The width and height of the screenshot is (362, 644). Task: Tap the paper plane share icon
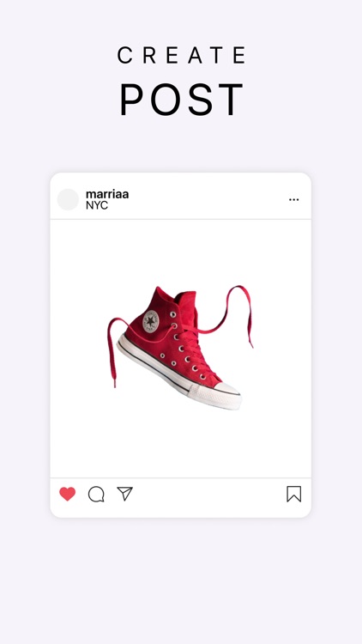[124, 494]
